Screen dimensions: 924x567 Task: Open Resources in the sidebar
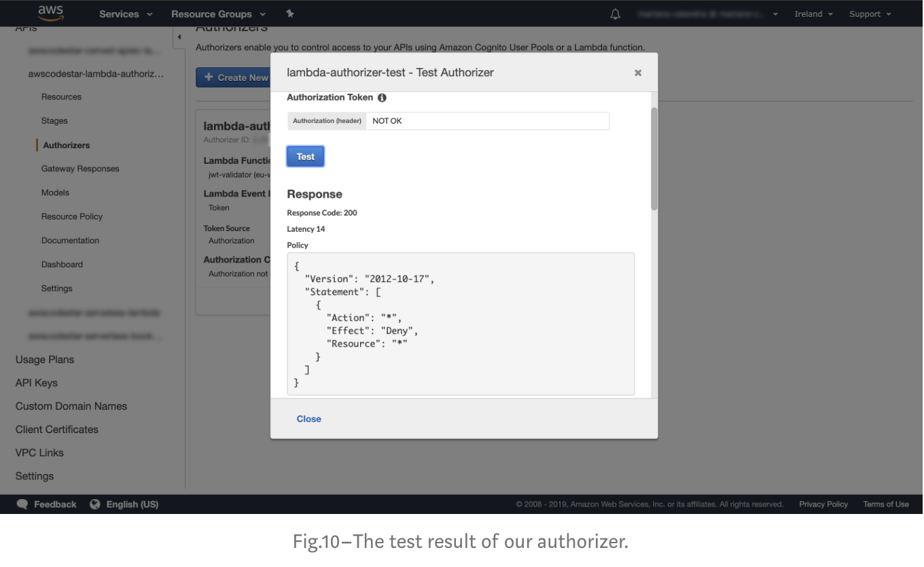tap(61, 97)
